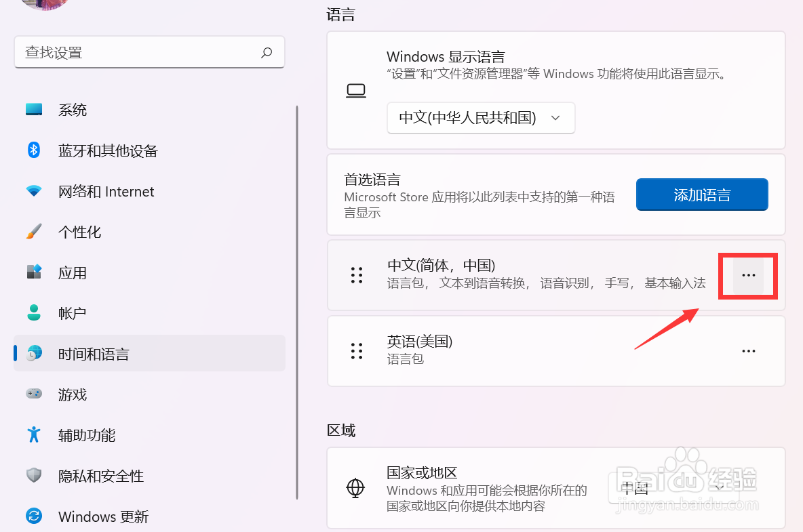Select the 英语(美国) language entry

tap(556, 352)
